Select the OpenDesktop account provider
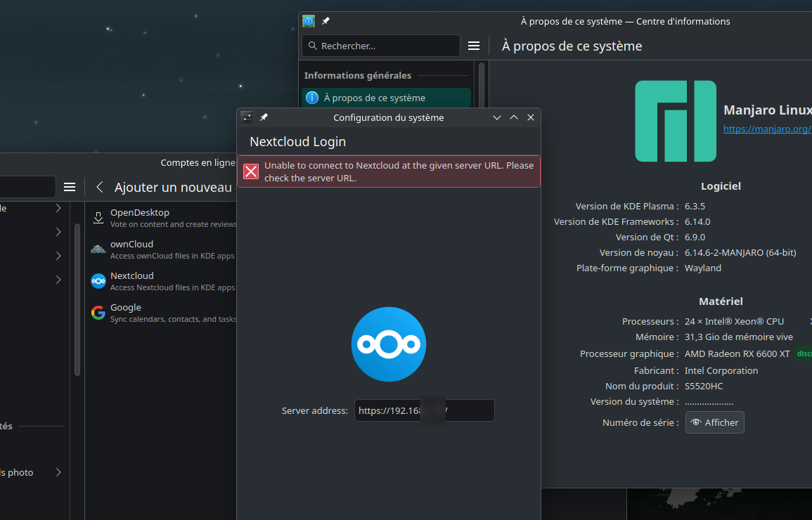 point(161,218)
